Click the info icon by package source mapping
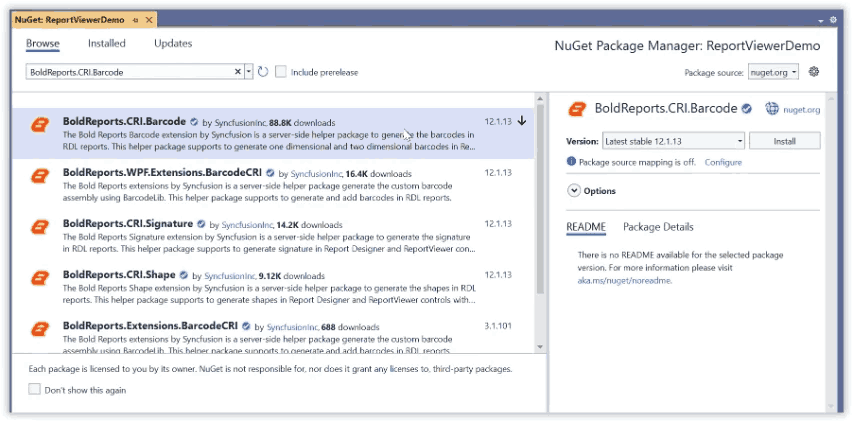The width and height of the screenshot is (853, 422). (x=571, y=162)
